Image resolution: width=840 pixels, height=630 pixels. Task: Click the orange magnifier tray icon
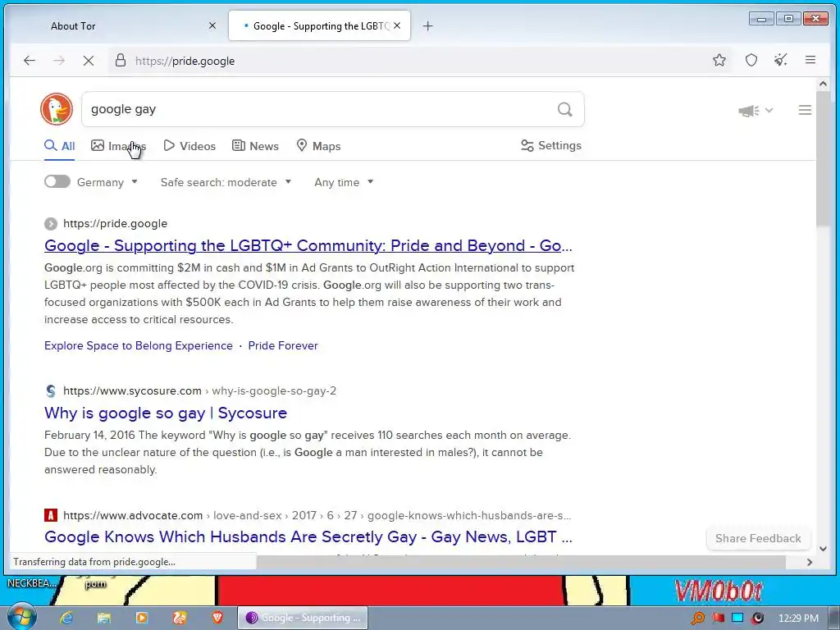697,618
